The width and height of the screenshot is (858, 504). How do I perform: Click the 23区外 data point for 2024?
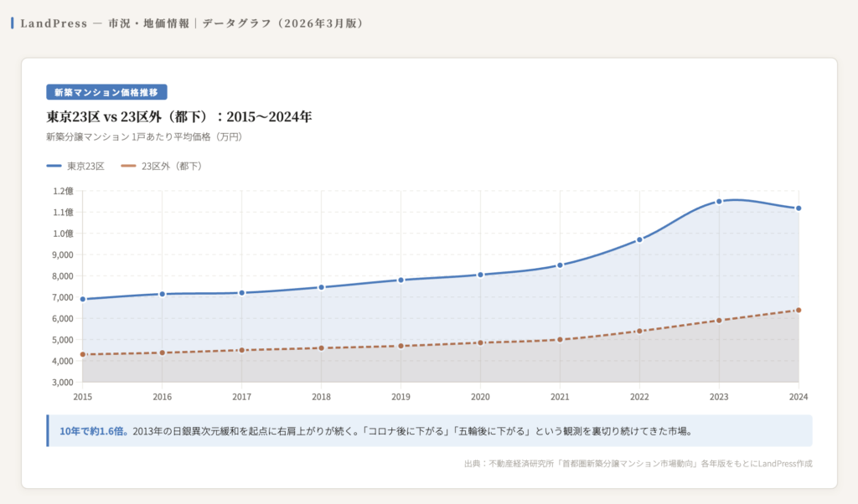(799, 311)
